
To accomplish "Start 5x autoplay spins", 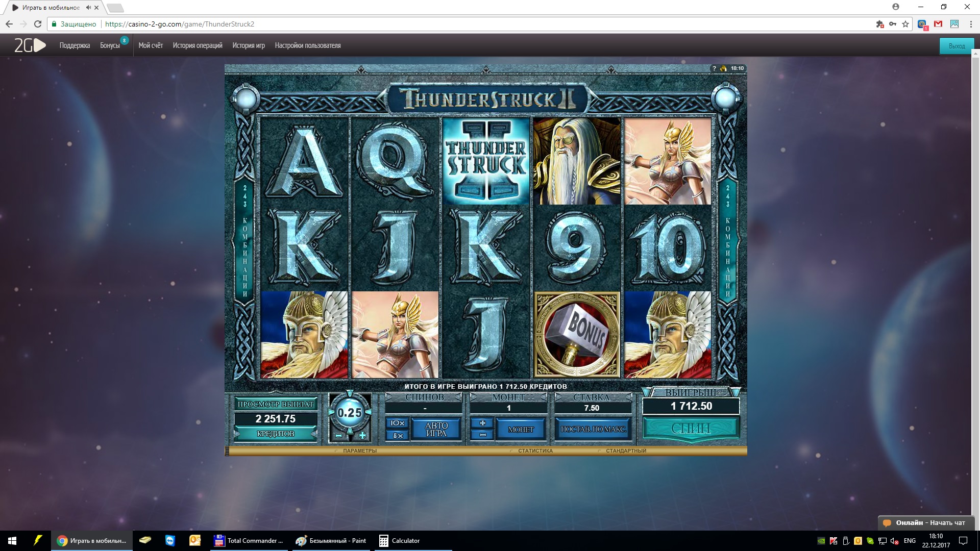I will [397, 436].
